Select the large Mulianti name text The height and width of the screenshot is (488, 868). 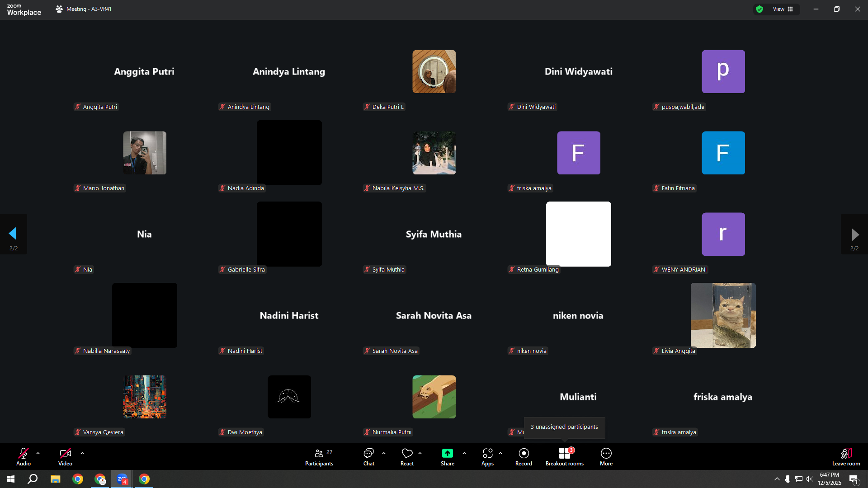(578, 397)
